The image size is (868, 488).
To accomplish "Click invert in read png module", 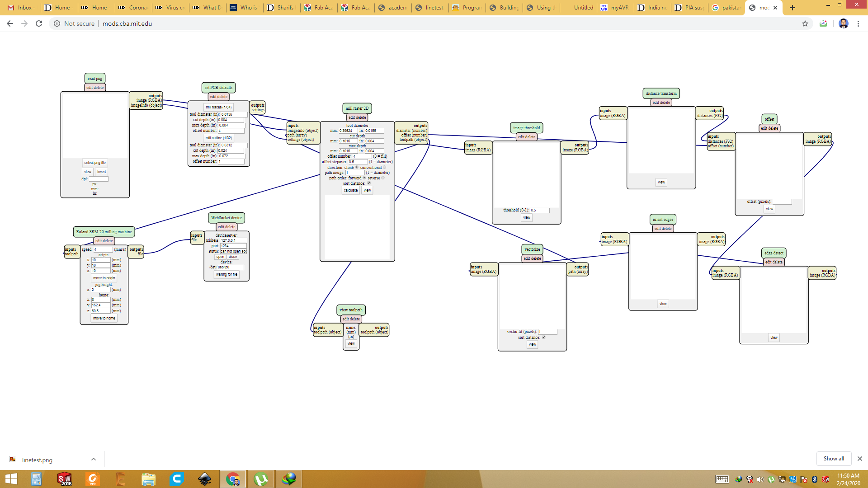I will click(x=102, y=172).
